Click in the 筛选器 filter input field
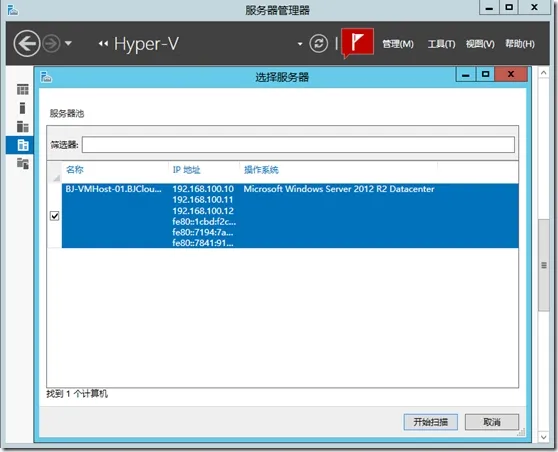558x452 pixels. click(298, 145)
